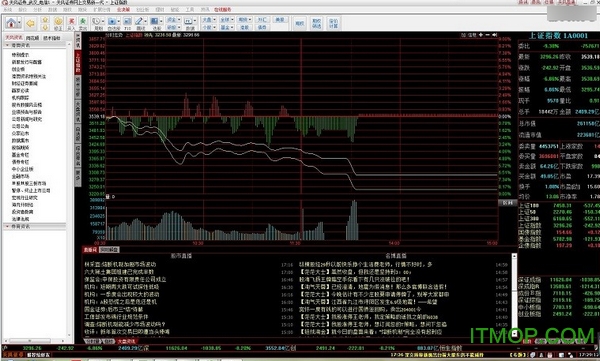Click the yellow up arrow icon
The height and width of the screenshot is (361, 600).
coord(45,20)
